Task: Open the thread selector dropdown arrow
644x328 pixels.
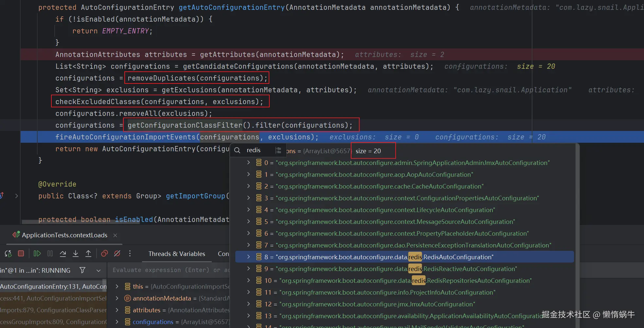Action: (98, 270)
